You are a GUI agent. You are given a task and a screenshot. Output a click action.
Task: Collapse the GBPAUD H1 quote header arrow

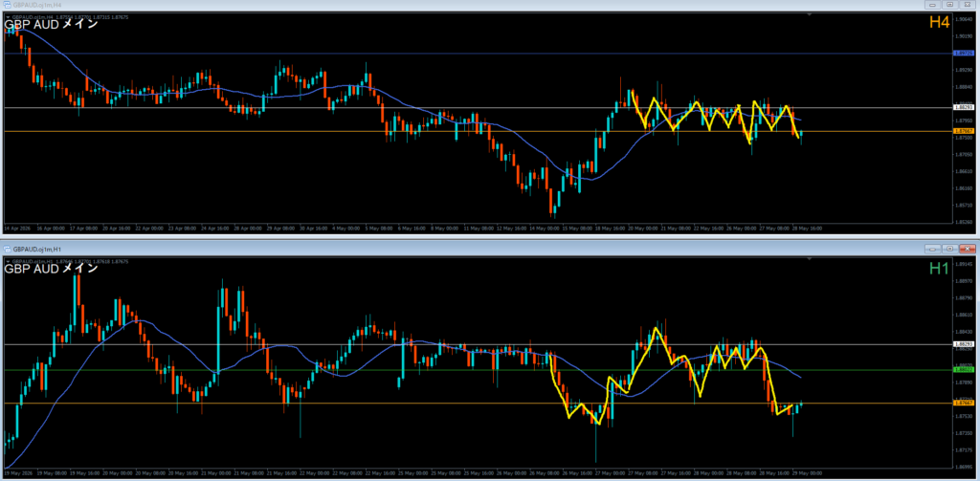click(x=8, y=262)
